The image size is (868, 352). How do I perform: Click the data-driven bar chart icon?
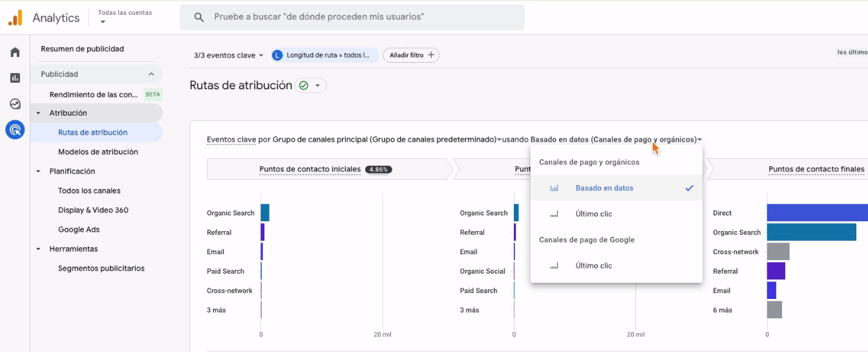554,188
